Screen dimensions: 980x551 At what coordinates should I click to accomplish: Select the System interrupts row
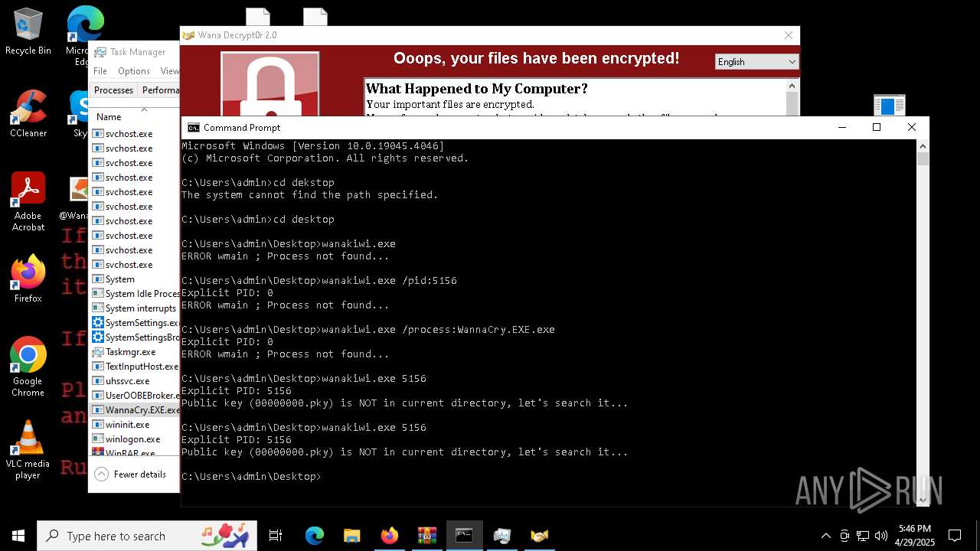pyautogui.click(x=136, y=308)
